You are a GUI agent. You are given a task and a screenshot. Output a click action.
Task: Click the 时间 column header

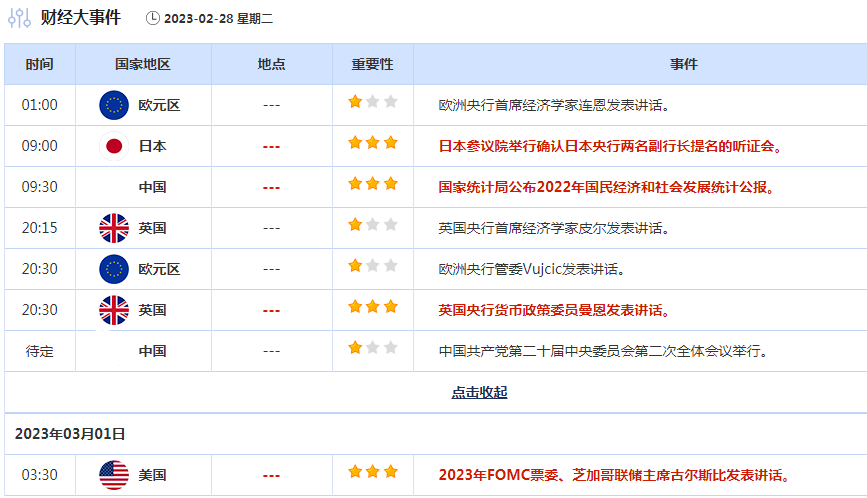click(x=40, y=64)
